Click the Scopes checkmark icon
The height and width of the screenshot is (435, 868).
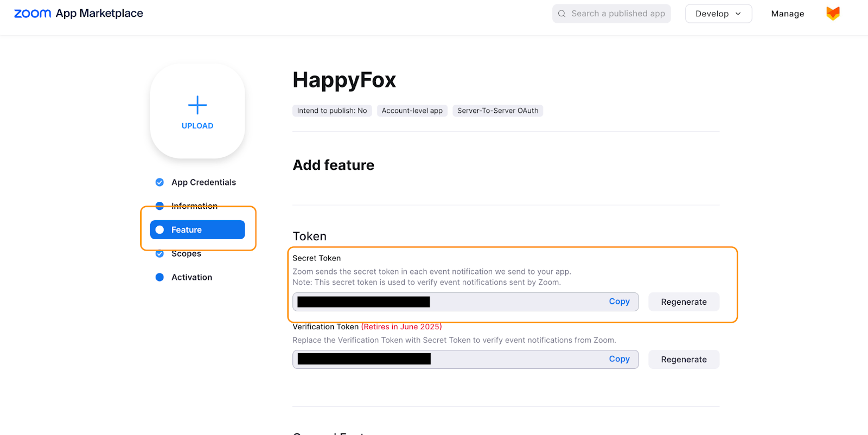pyautogui.click(x=159, y=253)
